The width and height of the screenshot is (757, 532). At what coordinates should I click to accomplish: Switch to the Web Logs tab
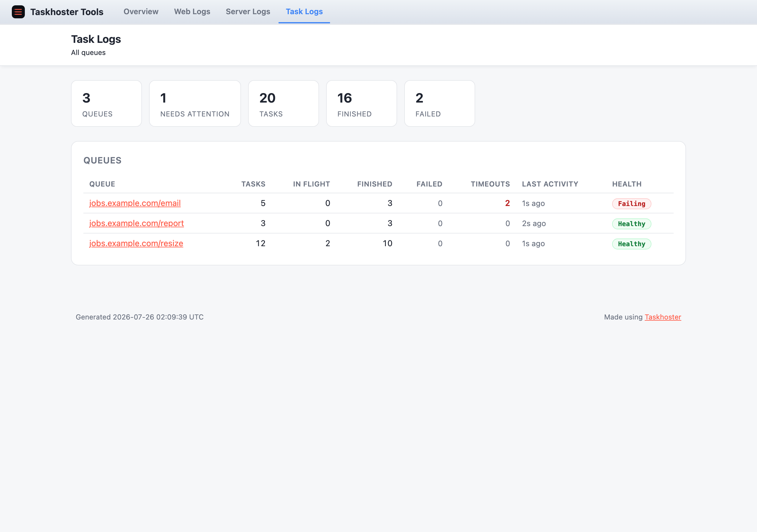coord(192,12)
